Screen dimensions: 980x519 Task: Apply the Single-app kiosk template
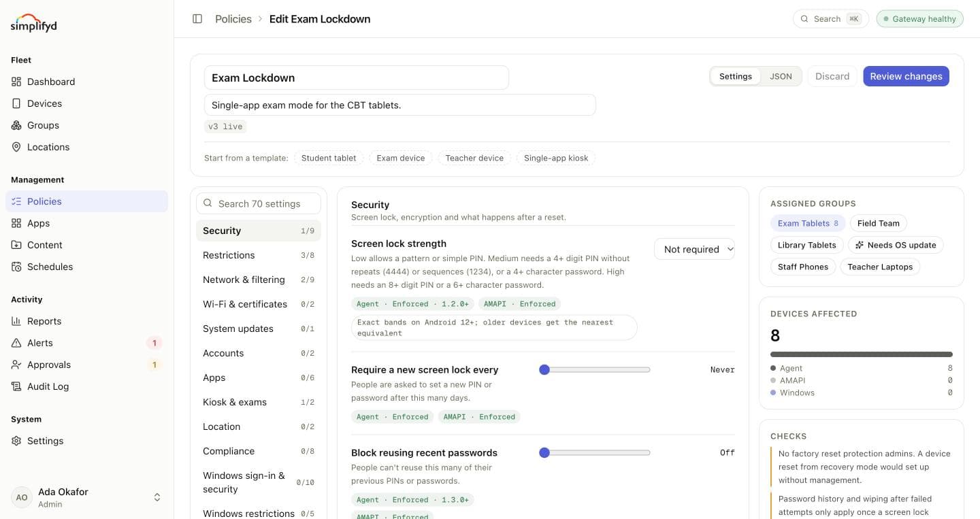click(x=556, y=158)
